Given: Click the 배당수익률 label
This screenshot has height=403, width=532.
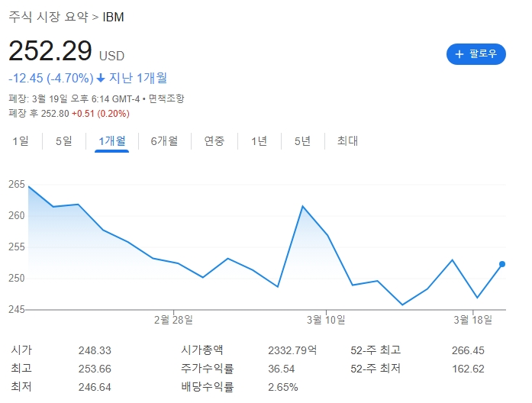Looking at the screenshot, I should (208, 387).
